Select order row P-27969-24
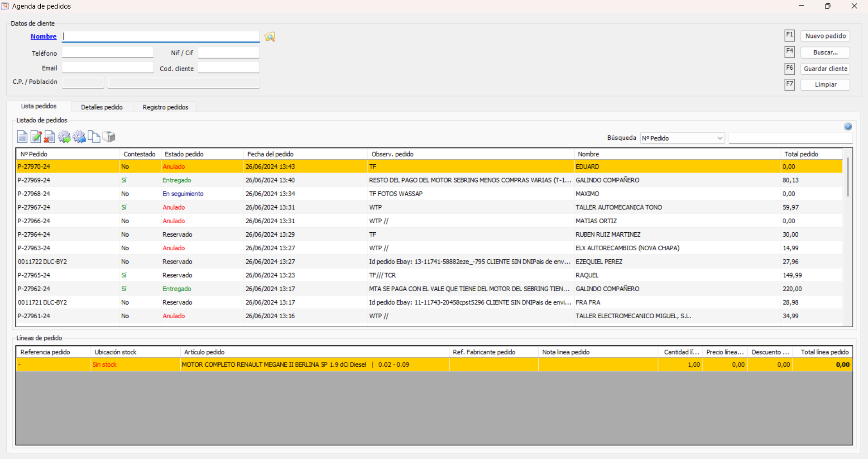868x459 pixels. click(x=34, y=180)
